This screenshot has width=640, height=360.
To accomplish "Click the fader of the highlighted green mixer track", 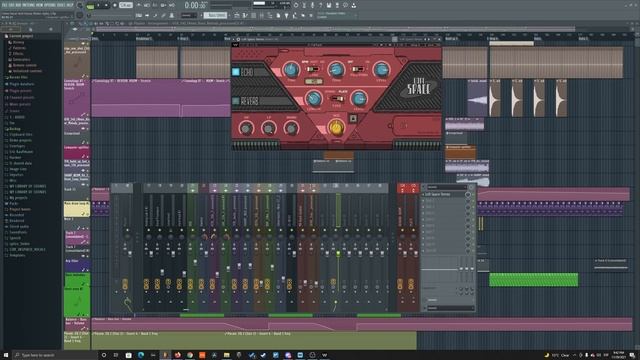I will [x=338, y=254].
